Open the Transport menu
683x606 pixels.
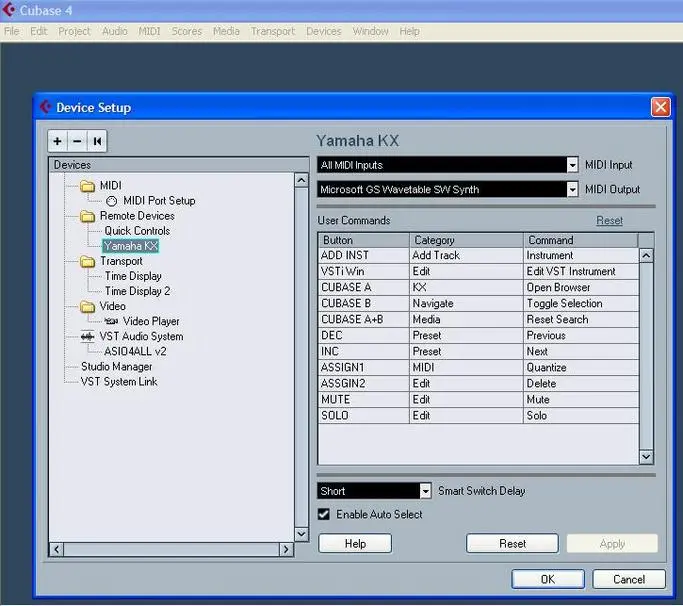pos(273,31)
